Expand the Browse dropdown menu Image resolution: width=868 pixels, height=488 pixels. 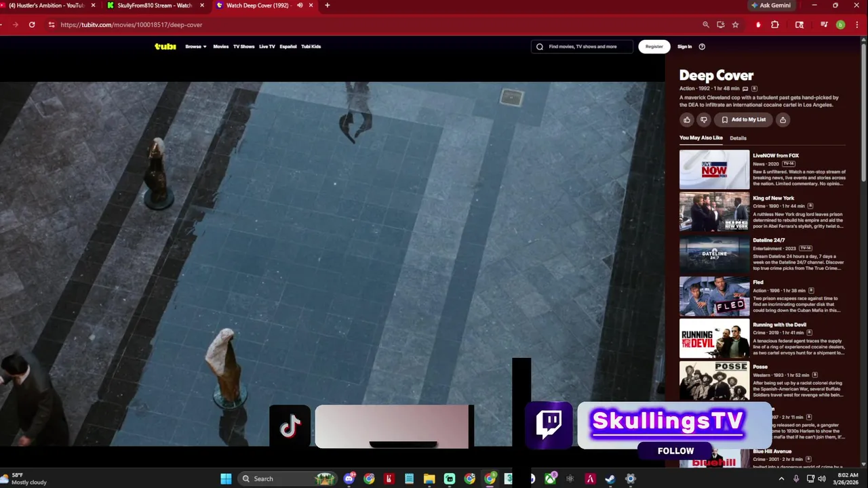click(x=195, y=47)
